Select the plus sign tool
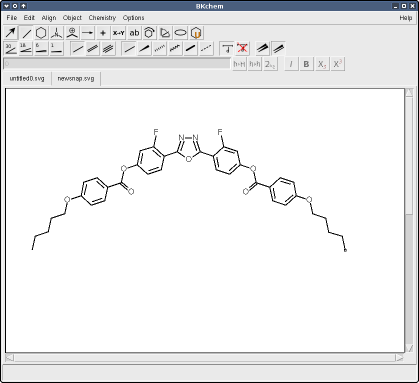The image size is (419, 383). point(103,33)
